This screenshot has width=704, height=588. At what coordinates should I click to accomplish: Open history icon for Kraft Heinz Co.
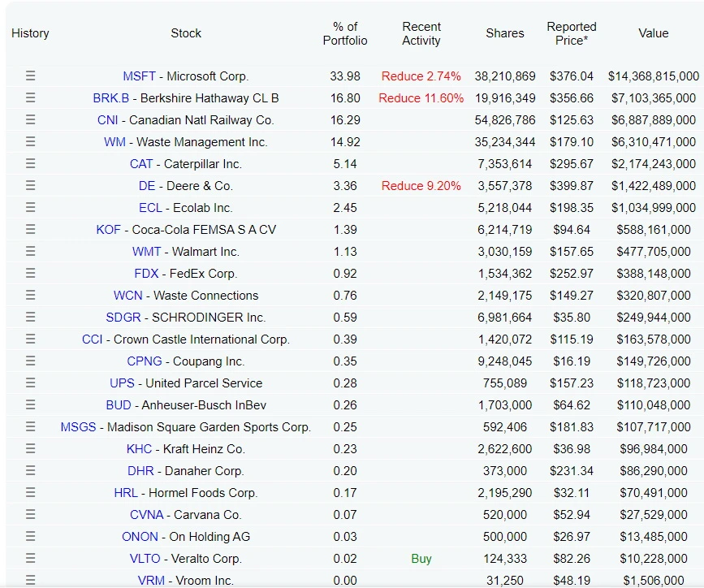[30, 449]
